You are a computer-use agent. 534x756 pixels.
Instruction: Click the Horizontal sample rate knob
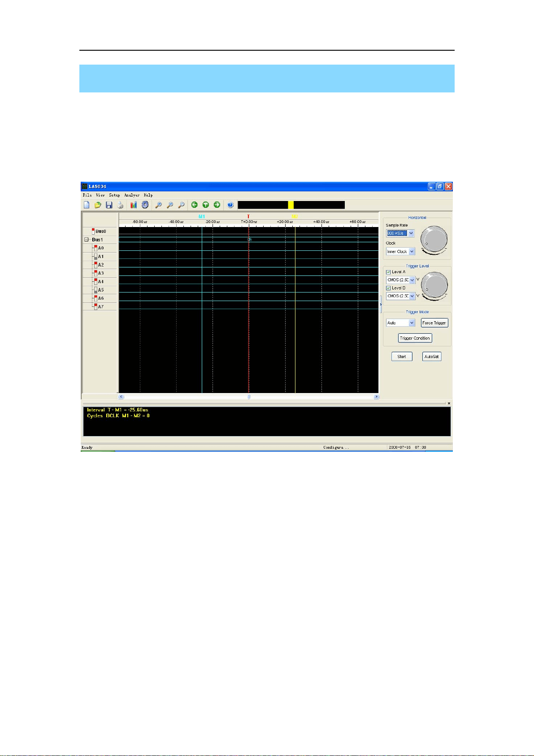[434, 240]
